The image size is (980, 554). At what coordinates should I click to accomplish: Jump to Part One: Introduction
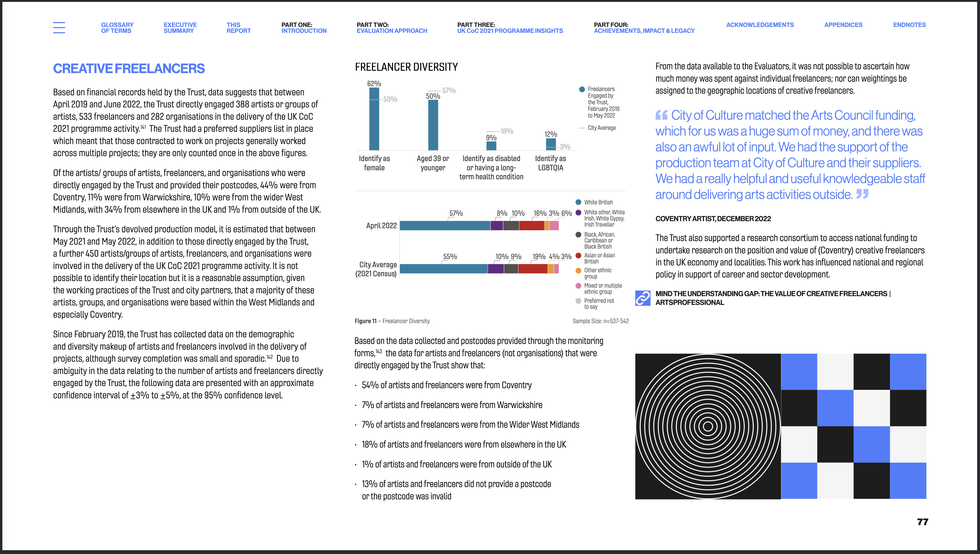tap(304, 28)
